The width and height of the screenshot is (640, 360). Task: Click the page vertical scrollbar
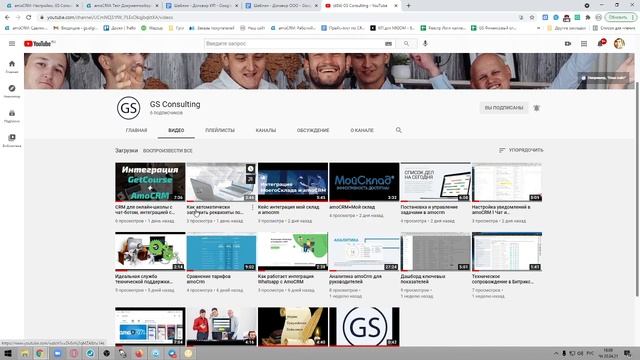[637, 188]
